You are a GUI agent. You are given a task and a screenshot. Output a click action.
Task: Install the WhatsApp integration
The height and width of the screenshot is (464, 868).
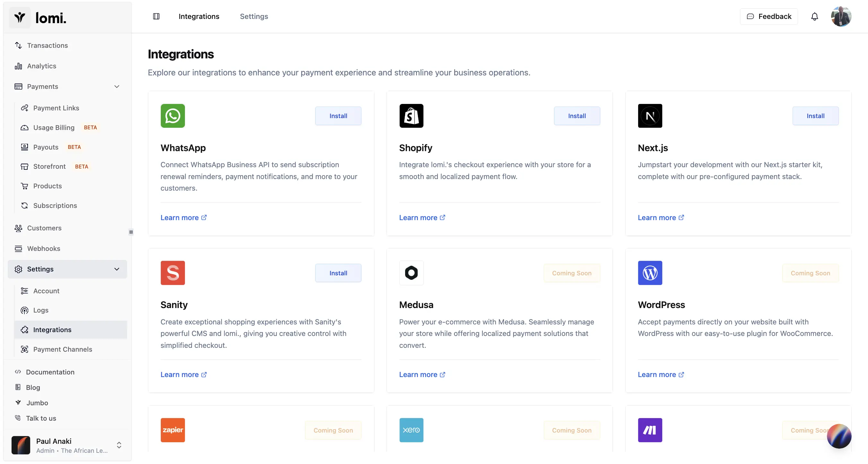coord(338,116)
